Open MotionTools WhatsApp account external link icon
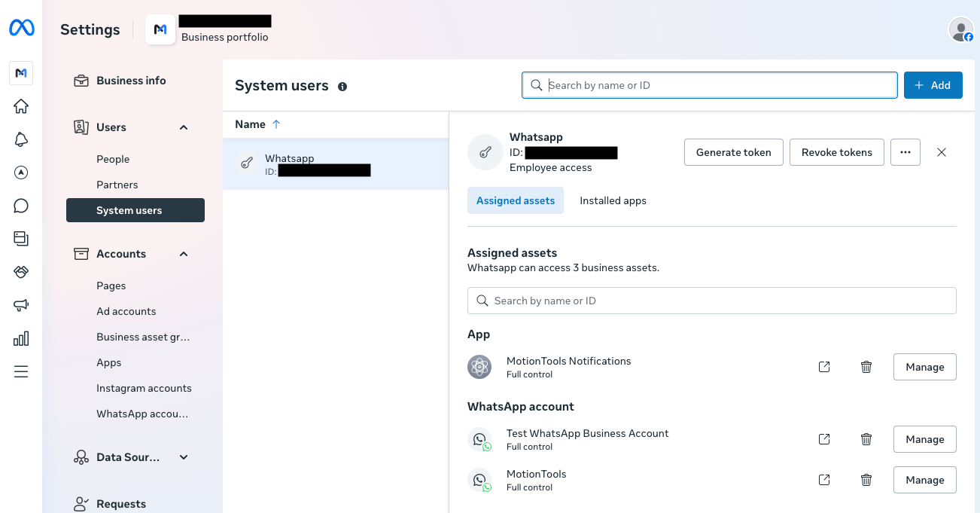The image size is (980, 513). (824, 480)
